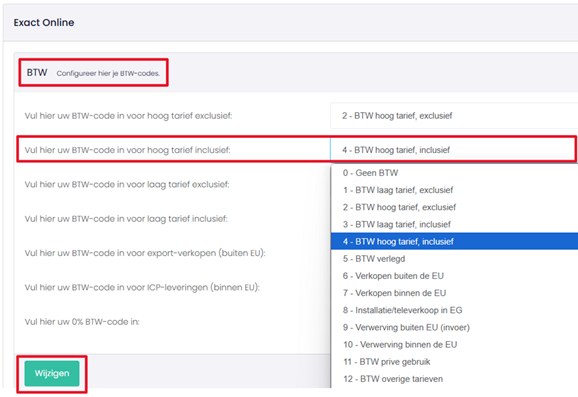Click 'Configureer hier je BTW-codes.' subtitle
The width and height of the screenshot is (578, 397).
(x=108, y=73)
